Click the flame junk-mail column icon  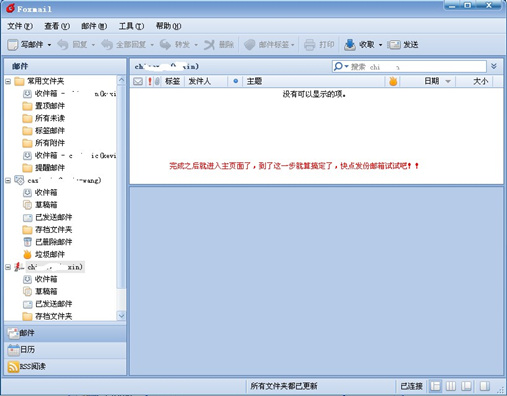[x=393, y=81]
